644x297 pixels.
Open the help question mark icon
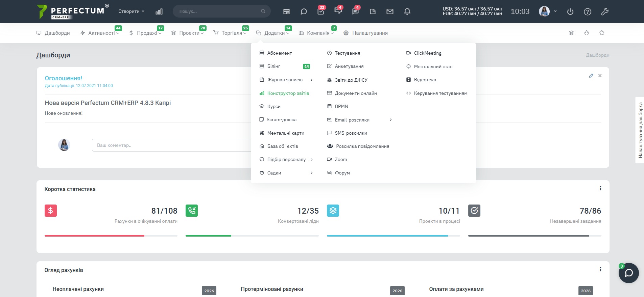pos(588,11)
